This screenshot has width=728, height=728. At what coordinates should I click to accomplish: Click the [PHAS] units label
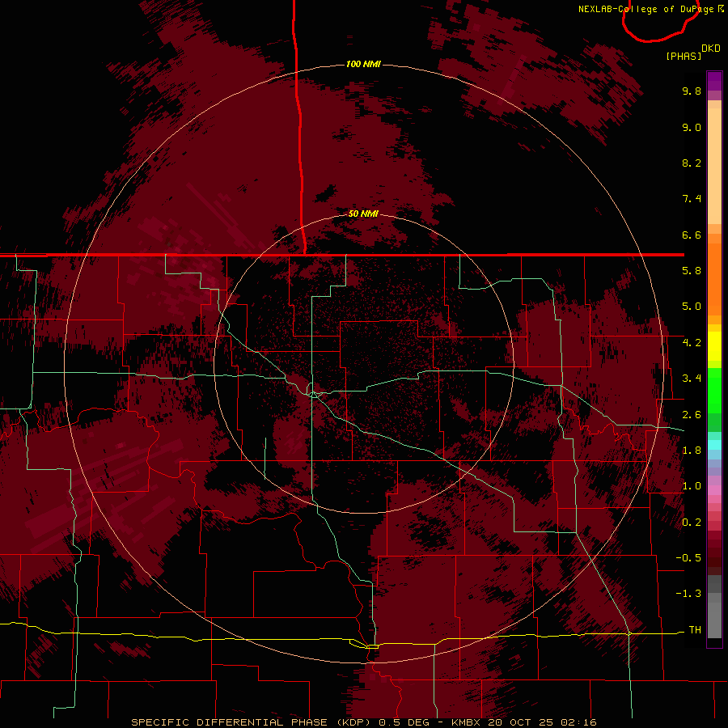pos(684,56)
